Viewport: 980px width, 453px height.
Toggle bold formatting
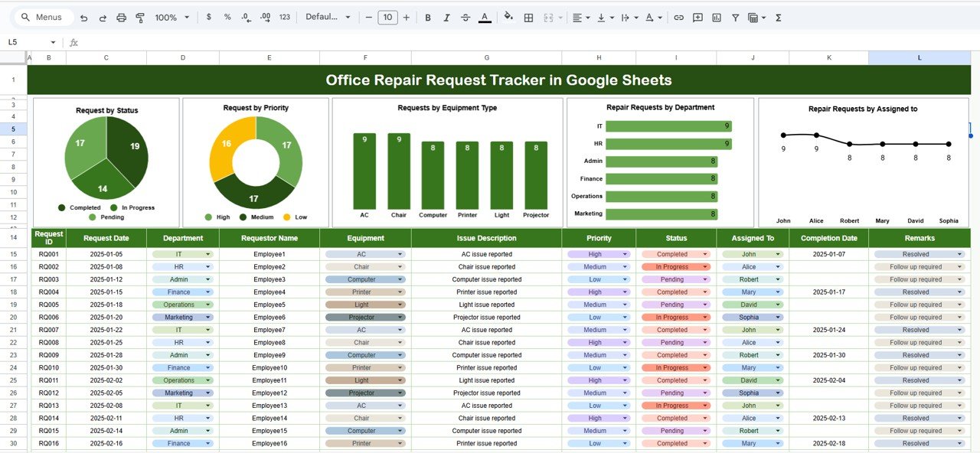[x=427, y=16]
